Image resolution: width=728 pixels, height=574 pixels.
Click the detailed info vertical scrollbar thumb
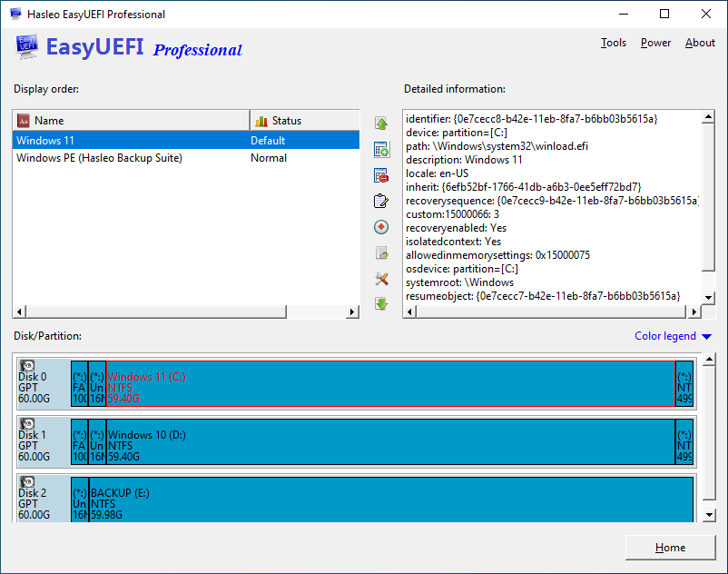click(708, 197)
